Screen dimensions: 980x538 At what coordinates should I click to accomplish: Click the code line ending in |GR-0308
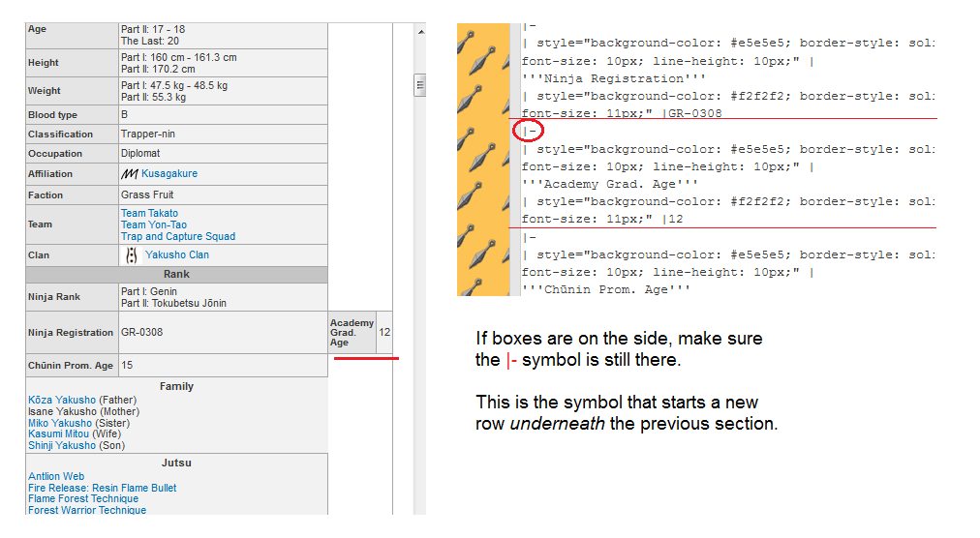(x=622, y=114)
